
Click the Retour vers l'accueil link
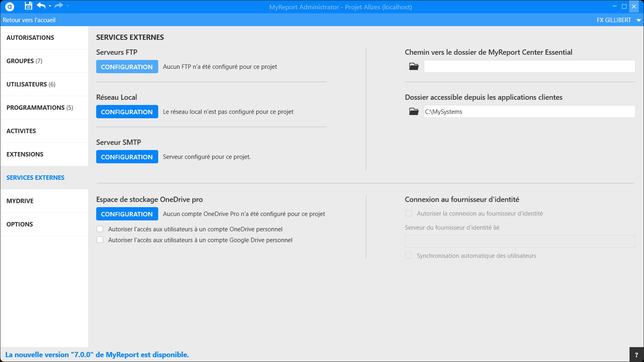coord(29,20)
